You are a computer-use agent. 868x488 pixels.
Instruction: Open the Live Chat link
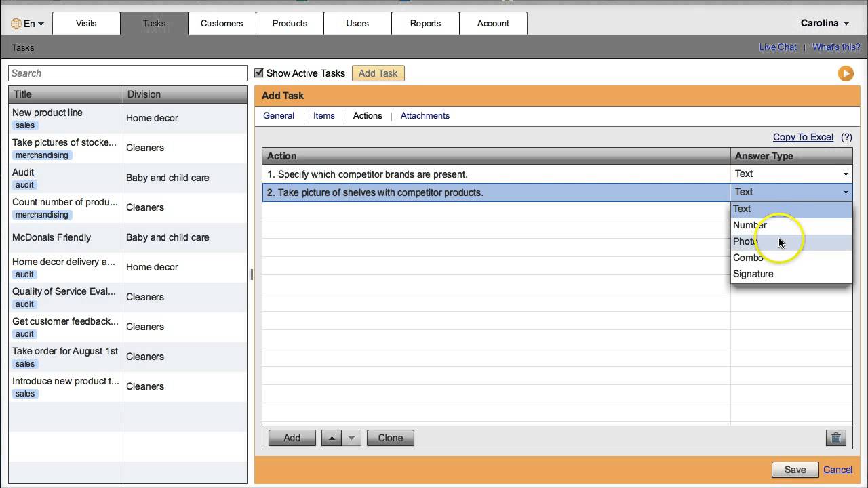[x=778, y=47]
